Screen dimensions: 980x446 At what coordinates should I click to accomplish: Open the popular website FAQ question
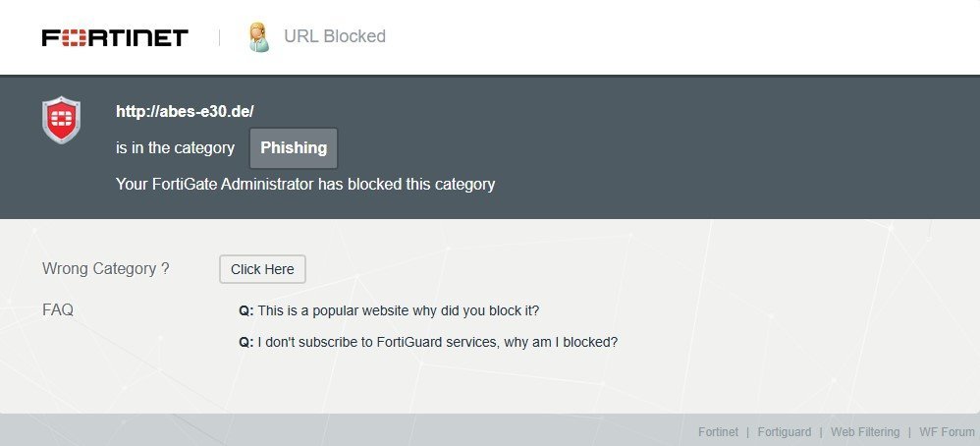coord(398,310)
